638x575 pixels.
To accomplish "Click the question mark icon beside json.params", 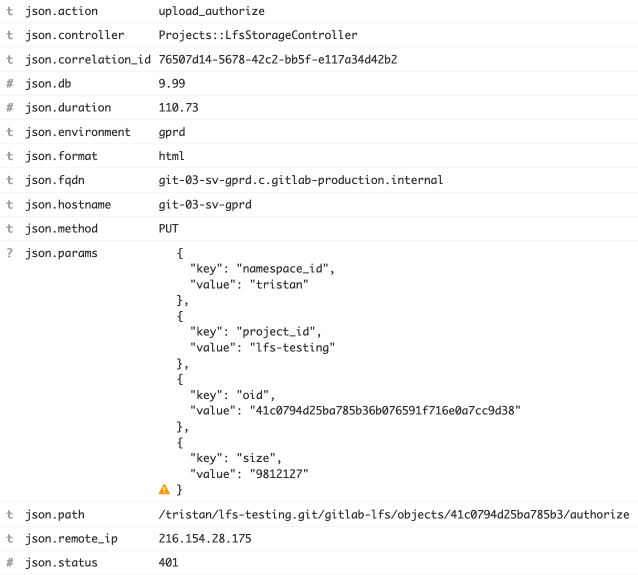I will [10, 253].
